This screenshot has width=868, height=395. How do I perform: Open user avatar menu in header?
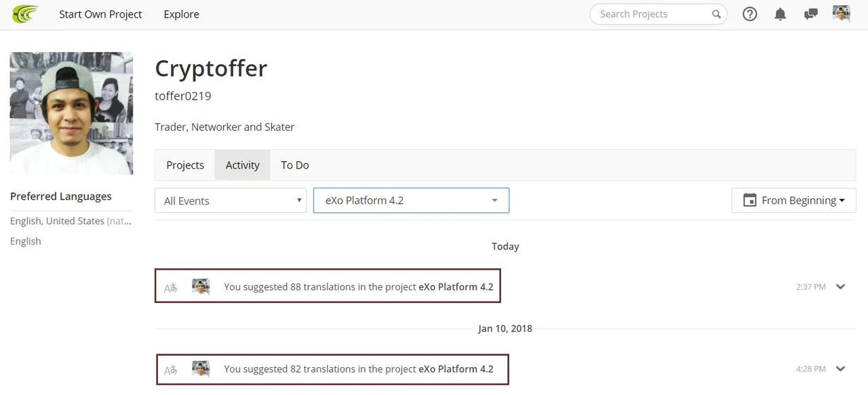pyautogui.click(x=841, y=14)
